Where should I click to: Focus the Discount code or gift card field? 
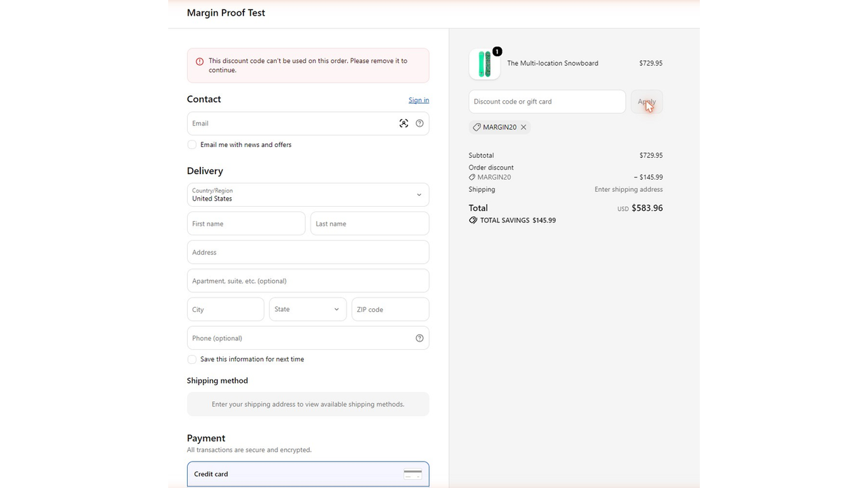[x=547, y=102]
